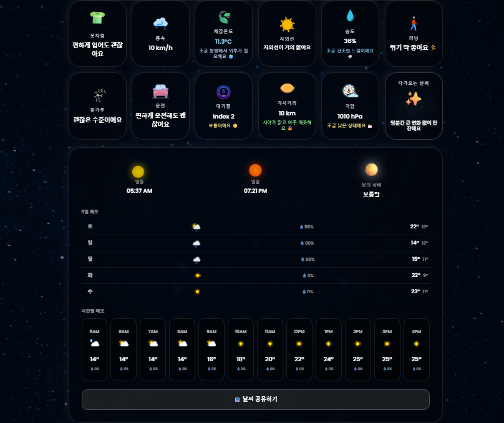
Task: Click the sun icon in the 화 forecast row
Action: point(198,276)
